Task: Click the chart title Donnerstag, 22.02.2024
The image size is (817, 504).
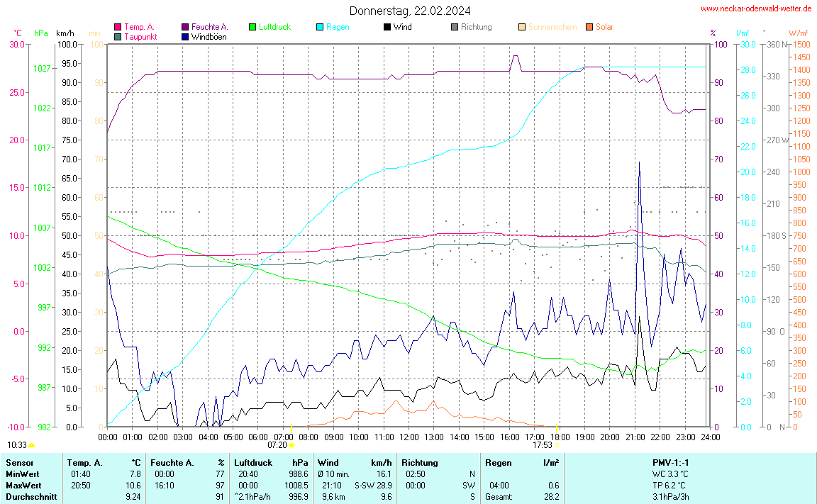Action: 409,11
